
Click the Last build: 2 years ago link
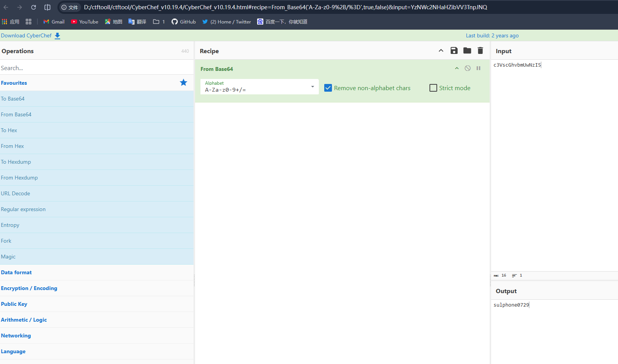[x=492, y=35]
